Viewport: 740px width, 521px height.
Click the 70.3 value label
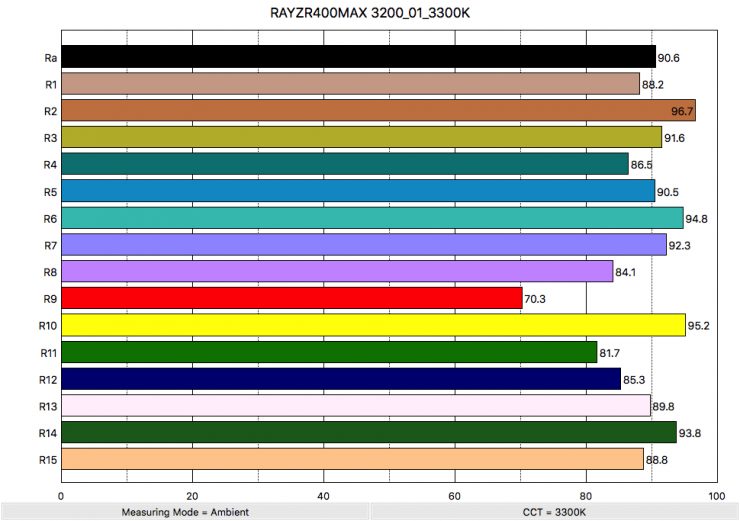tap(535, 299)
